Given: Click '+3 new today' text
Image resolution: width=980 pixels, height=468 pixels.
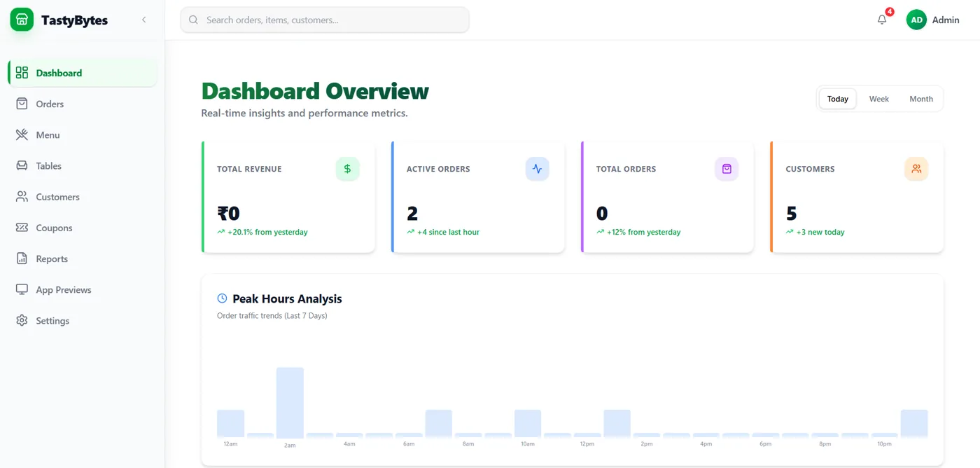Looking at the screenshot, I should [820, 232].
